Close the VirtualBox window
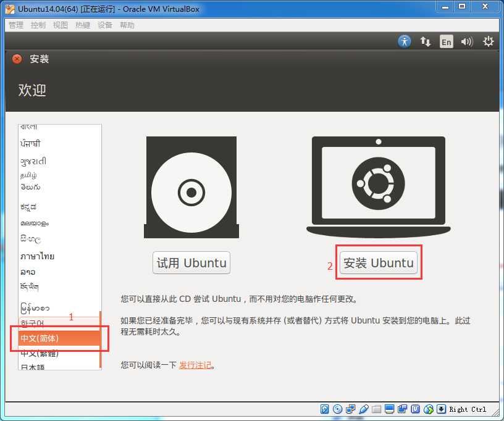This screenshot has height=421, width=504. tap(485, 7)
